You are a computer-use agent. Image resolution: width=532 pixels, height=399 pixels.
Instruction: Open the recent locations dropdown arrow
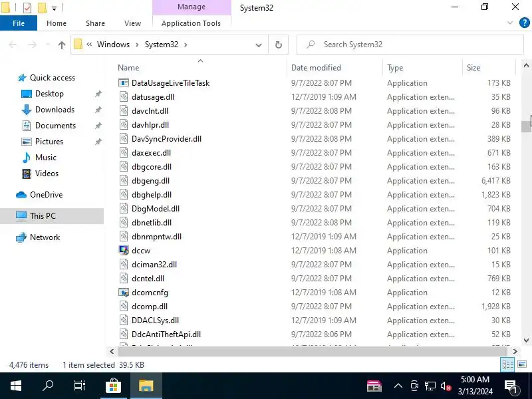pos(48,45)
